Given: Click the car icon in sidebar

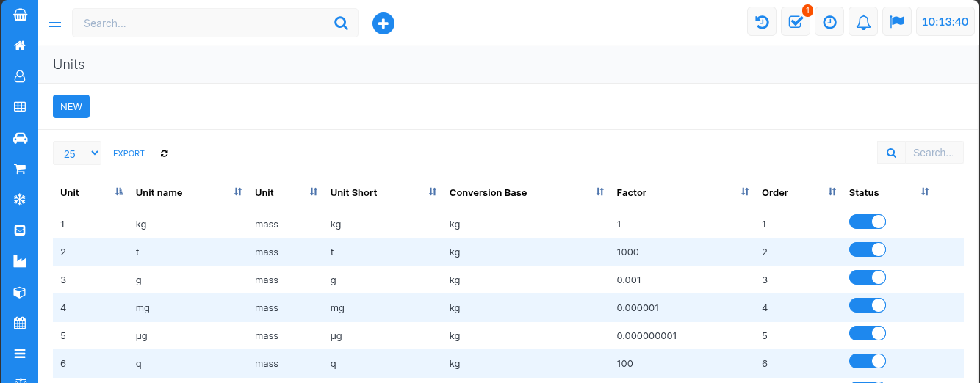Looking at the screenshot, I should [x=20, y=138].
